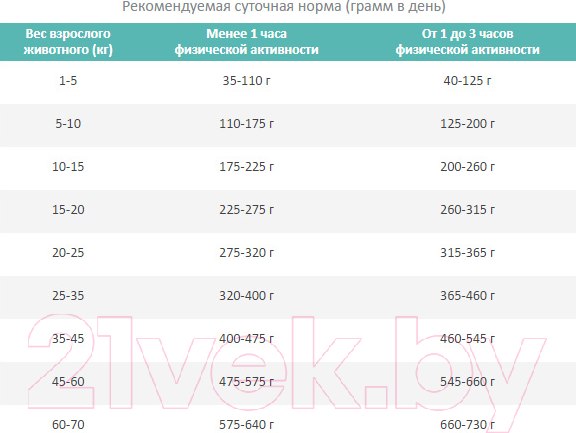The image size is (576, 433).
Task: Select the cell '40-125 г'
Action: click(467, 80)
